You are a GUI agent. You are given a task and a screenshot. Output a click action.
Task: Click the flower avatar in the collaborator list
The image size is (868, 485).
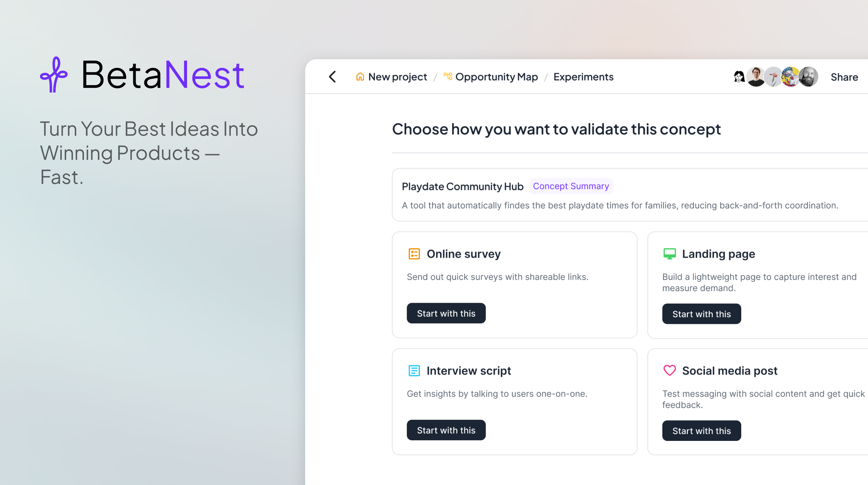point(773,77)
